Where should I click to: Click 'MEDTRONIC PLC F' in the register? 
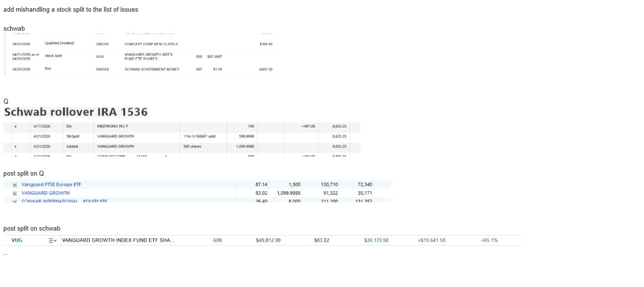tap(113, 126)
